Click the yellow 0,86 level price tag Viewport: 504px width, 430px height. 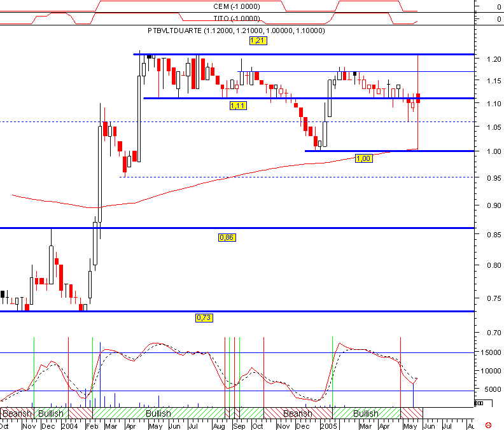pos(227,237)
